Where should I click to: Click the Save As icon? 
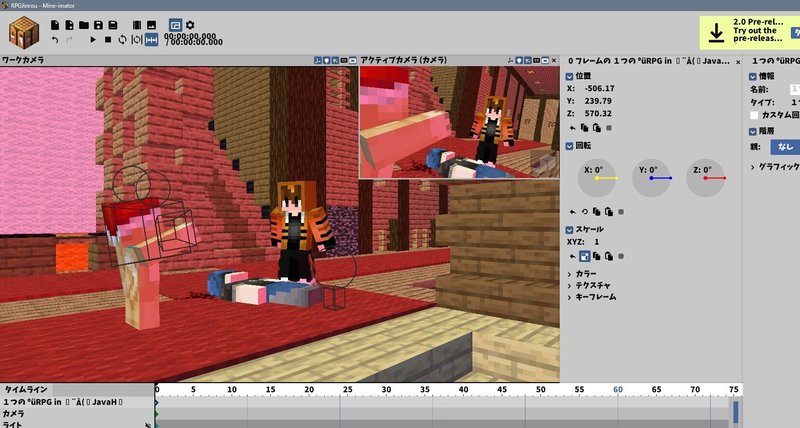[113, 25]
